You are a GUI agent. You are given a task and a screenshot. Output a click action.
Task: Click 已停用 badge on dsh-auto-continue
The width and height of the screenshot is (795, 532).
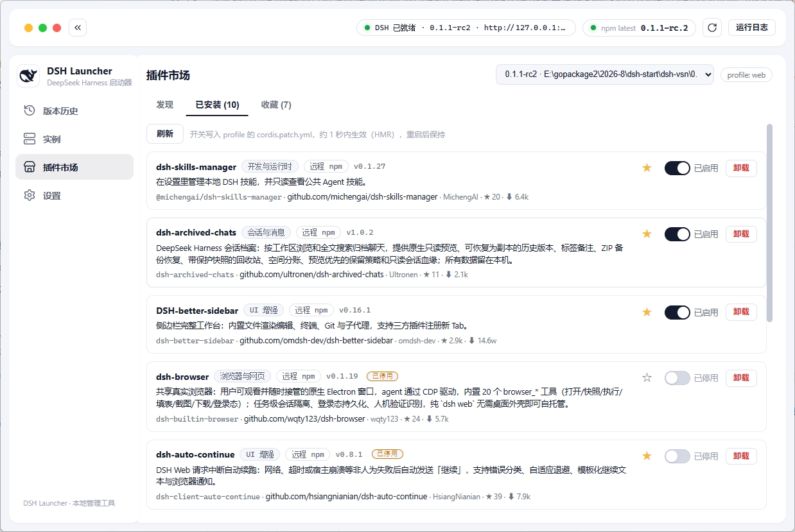point(387,454)
